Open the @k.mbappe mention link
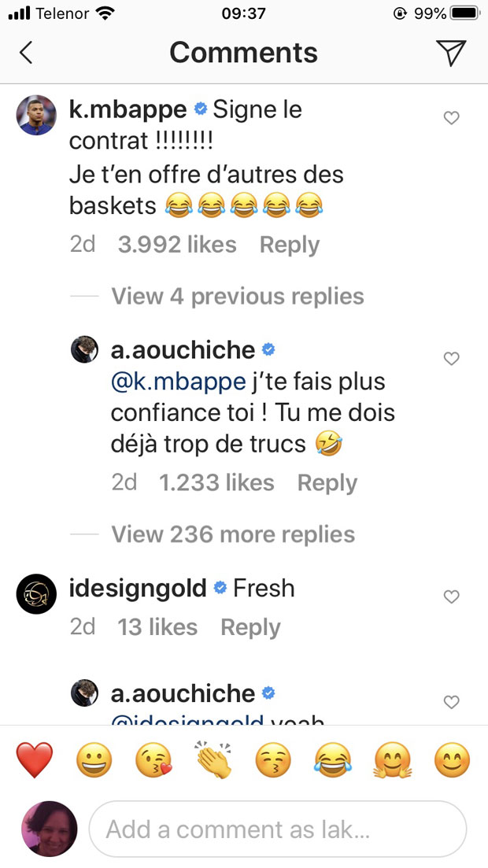The height and width of the screenshot is (868, 488). coord(178,382)
